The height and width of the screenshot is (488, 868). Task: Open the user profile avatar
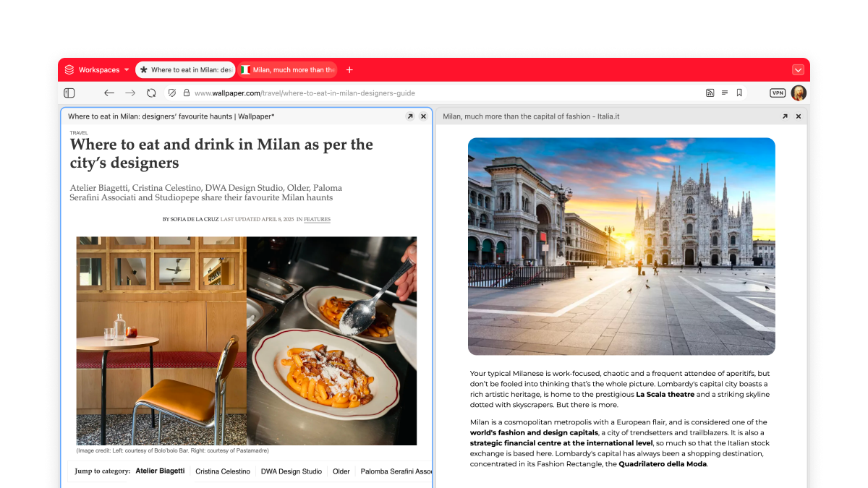(x=799, y=93)
